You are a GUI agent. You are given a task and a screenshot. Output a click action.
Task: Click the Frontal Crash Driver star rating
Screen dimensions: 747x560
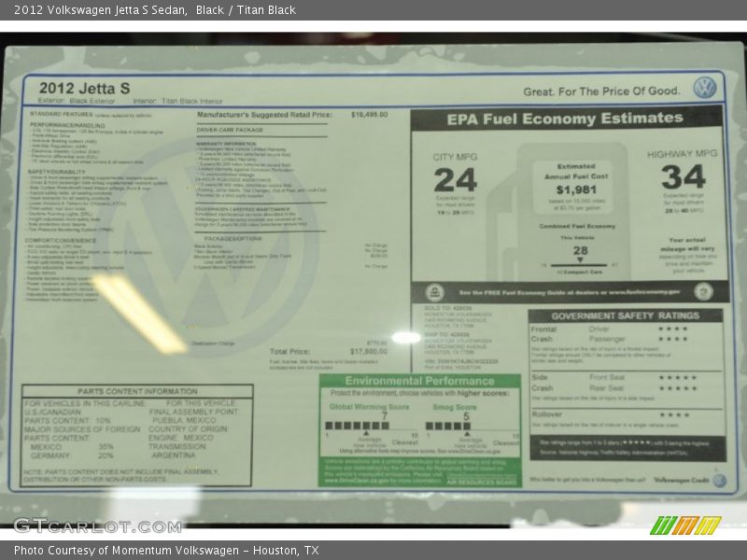[x=672, y=329]
